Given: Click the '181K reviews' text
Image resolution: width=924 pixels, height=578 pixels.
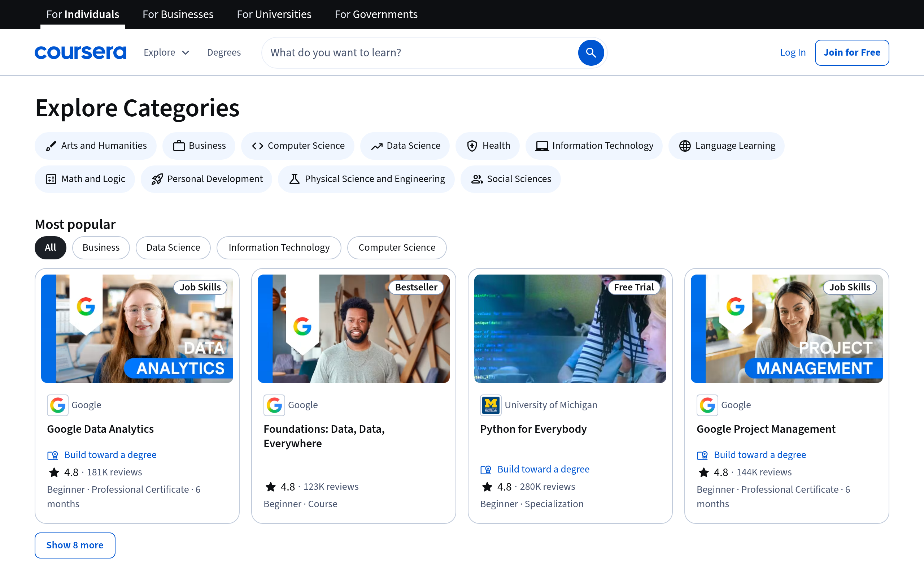Looking at the screenshot, I should pyautogui.click(x=114, y=473).
